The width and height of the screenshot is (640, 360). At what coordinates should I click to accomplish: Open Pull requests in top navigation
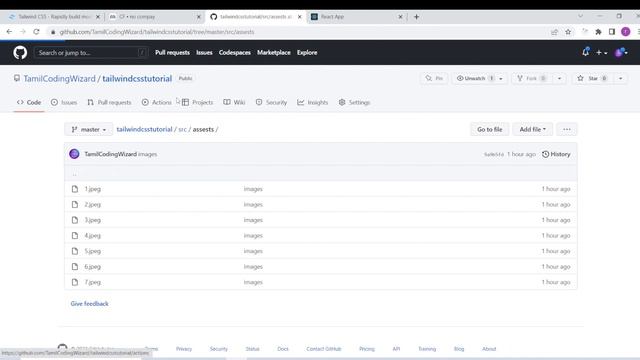(172, 53)
